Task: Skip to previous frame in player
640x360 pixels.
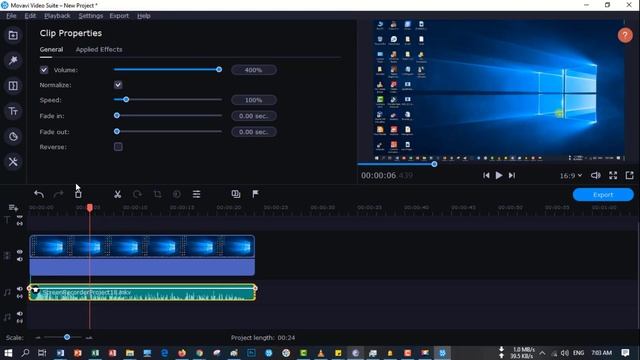Action: point(486,176)
